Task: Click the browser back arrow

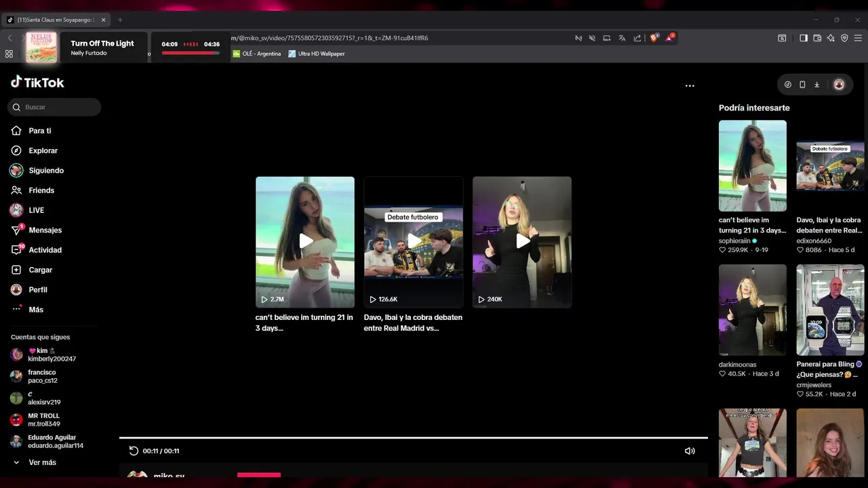Action: point(9,38)
